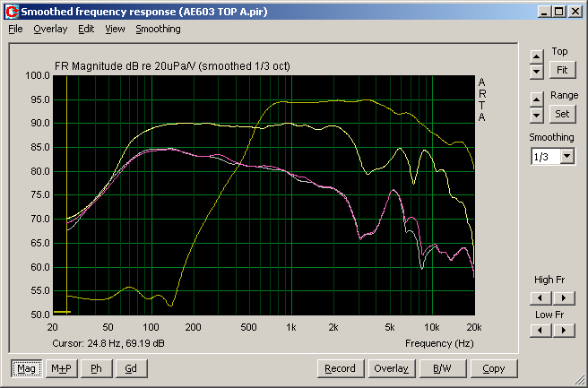Minimize the frequency response window
588x388 pixels.
pyautogui.click(x=544, y=12)
